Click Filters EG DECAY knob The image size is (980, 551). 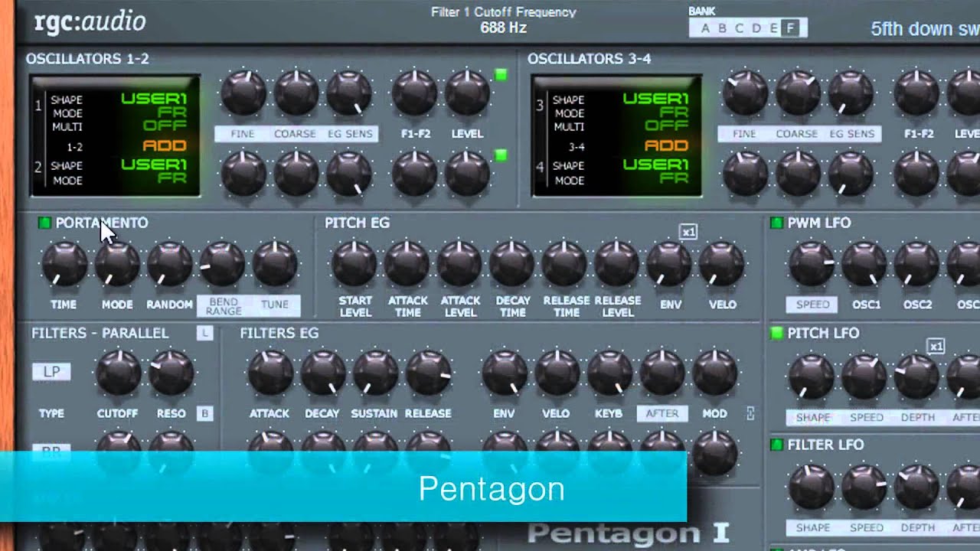323,373
